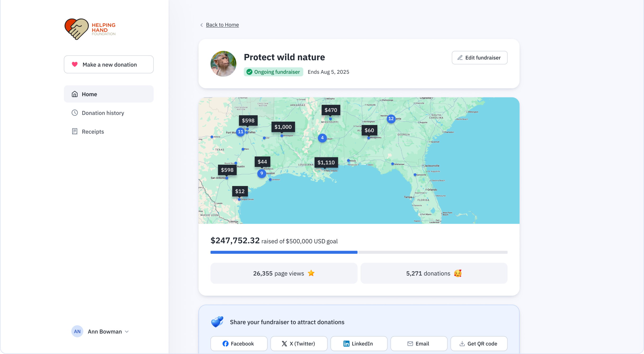The width and height of the screenshot is (644, 354).
Task: Go to Donation history
Action: coord(103,113)
